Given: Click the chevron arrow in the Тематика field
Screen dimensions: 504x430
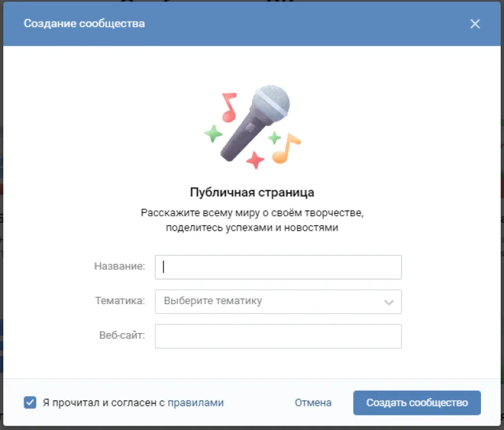Looking at the screenshot, I should tap(389, 302).
